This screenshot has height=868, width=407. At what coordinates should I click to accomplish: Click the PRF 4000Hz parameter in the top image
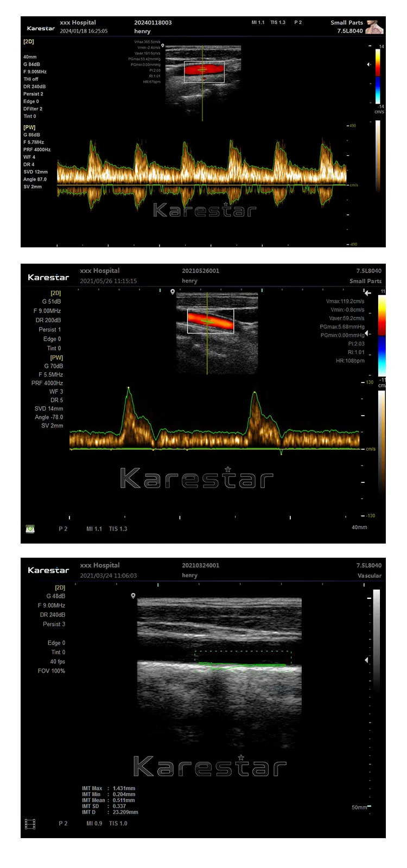tap(37, 150)
